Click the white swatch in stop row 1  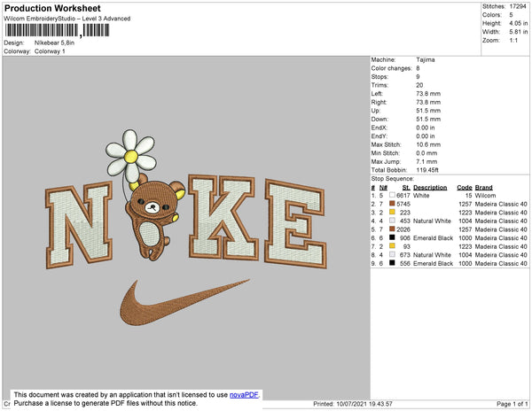pyautogui.click(x=392, y=195)
